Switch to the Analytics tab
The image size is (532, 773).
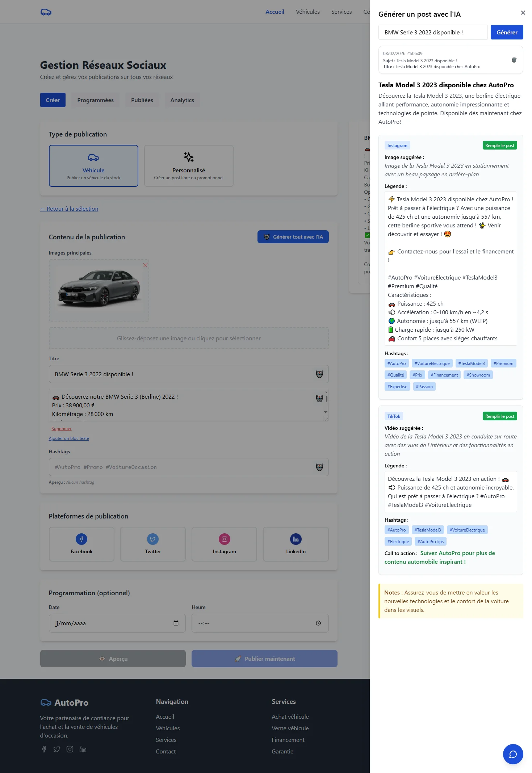pos(182,100)
